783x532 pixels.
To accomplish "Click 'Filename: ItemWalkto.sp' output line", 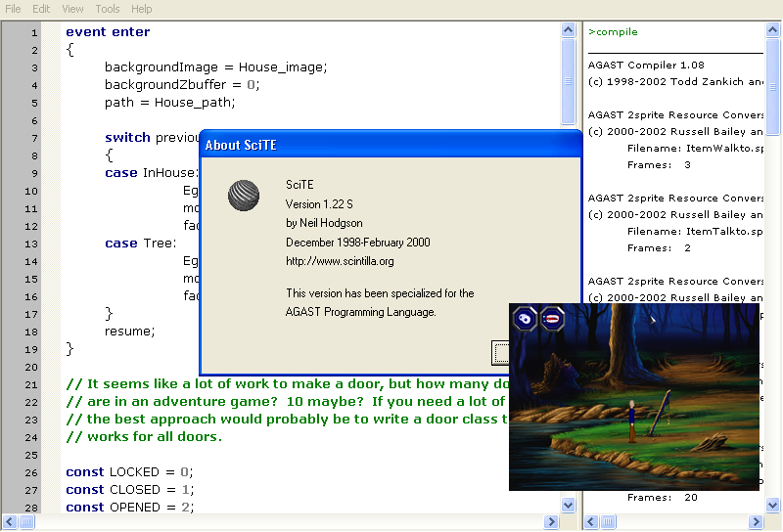I will click(x=695, y=149).
